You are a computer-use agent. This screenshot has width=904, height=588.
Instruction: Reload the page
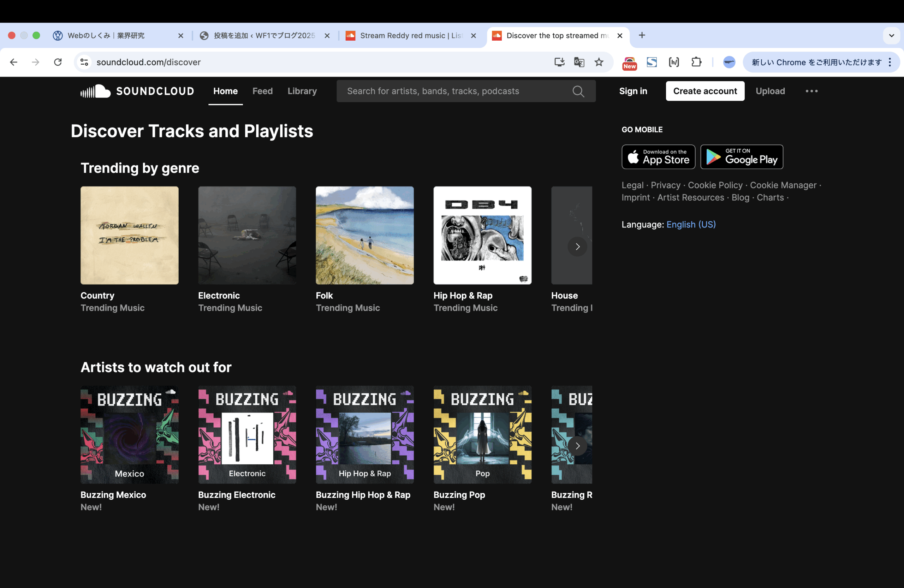(x=58, y=62)
